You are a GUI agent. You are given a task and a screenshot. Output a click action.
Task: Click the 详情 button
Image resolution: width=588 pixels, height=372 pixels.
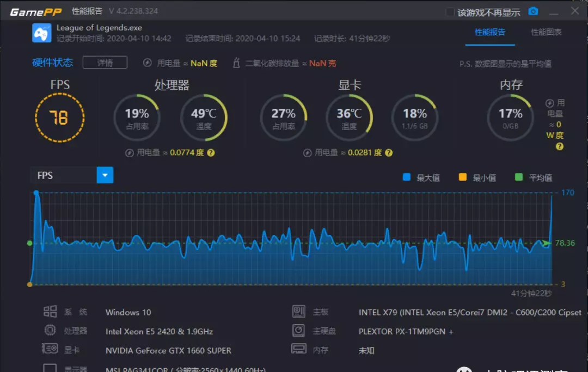coord(105,63)
